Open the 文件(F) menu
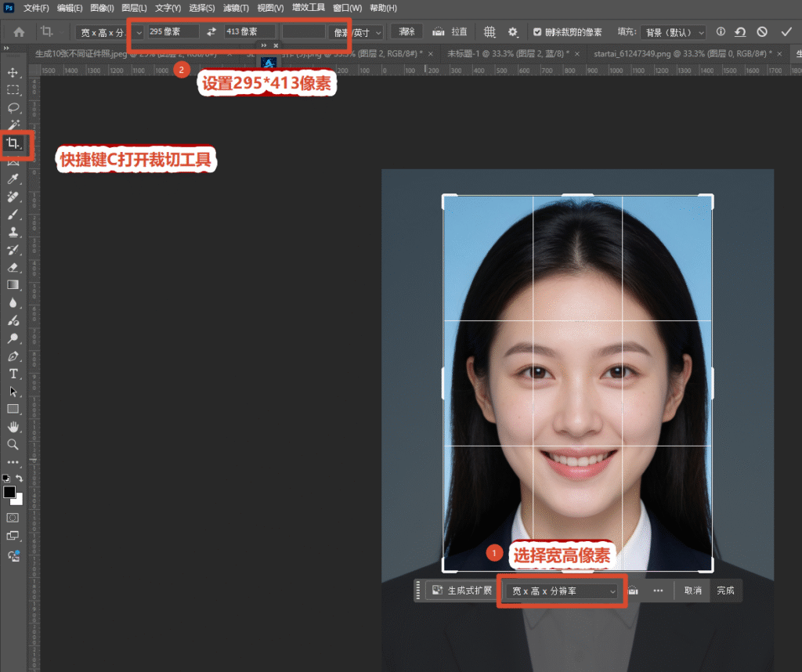Image resolution: width=802 pixels, height=672 pixels. (36, 8)
